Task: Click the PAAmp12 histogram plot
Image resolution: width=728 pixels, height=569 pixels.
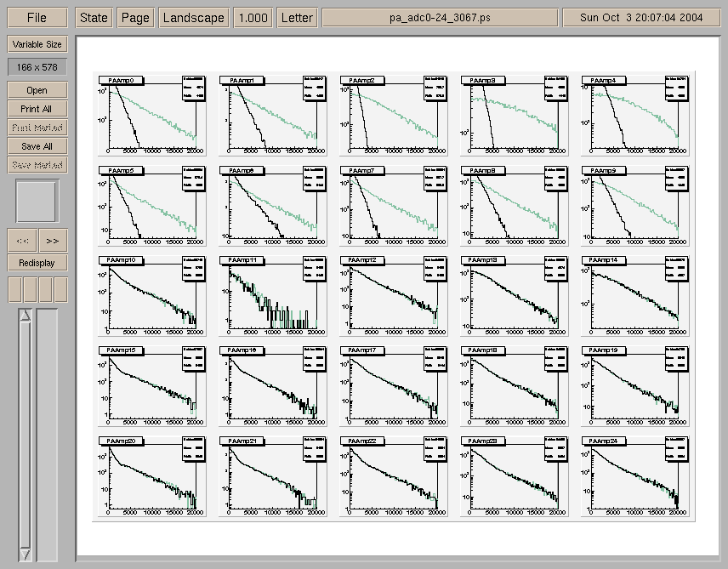Action: pos(394,295)
